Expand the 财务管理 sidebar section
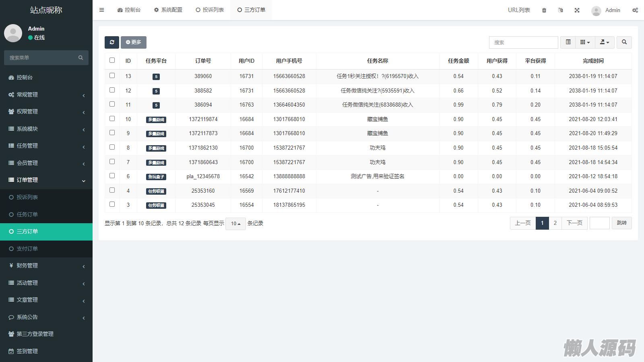Viewport: 644px width, 362px height. pos(46,265)
